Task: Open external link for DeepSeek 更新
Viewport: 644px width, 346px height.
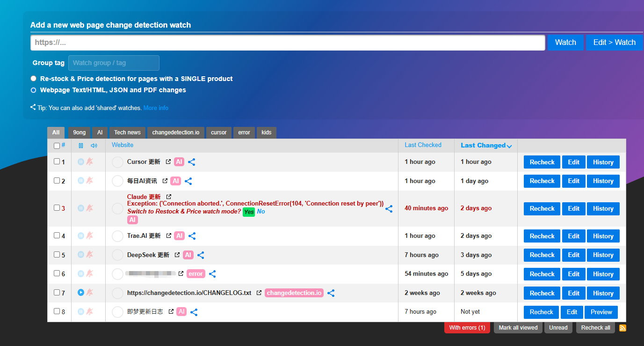Action: pos(177,255)
